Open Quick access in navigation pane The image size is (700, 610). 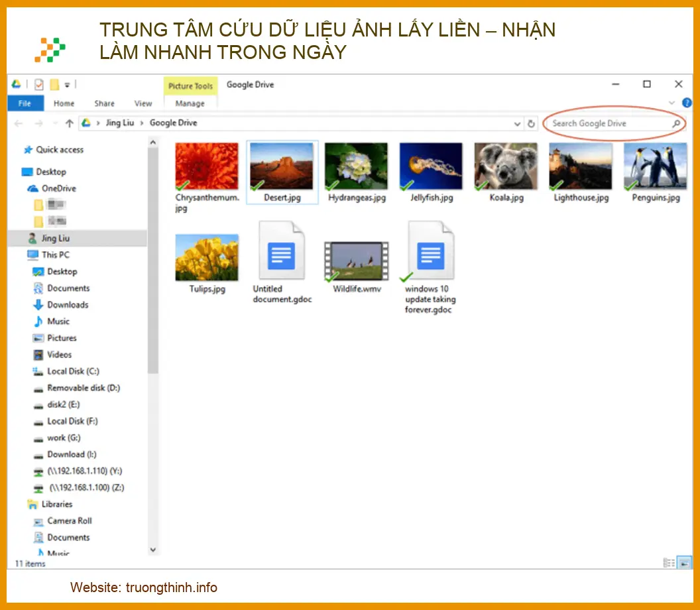[x=54, y=150]
